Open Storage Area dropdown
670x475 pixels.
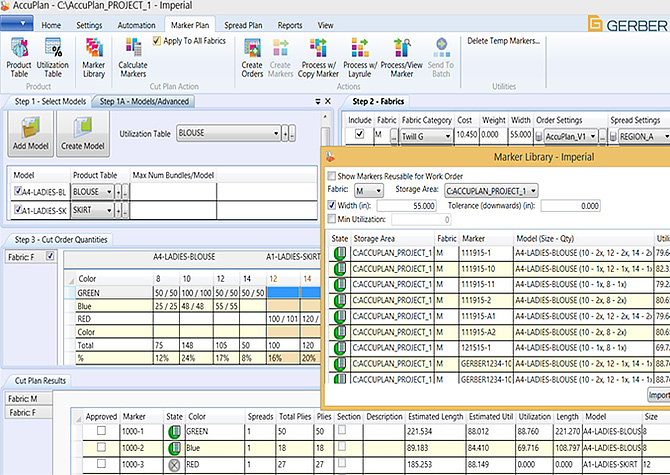tap(533, 191)
